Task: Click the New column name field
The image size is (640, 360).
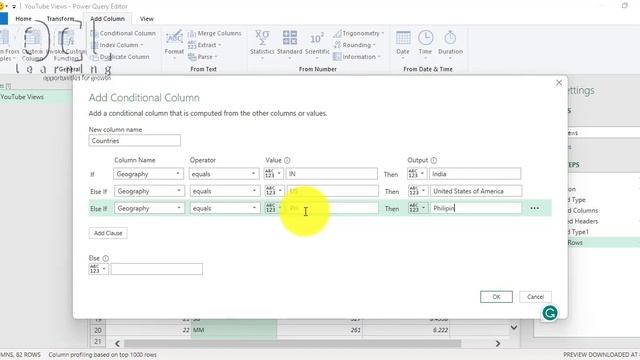Action: [x=135, y=141]
